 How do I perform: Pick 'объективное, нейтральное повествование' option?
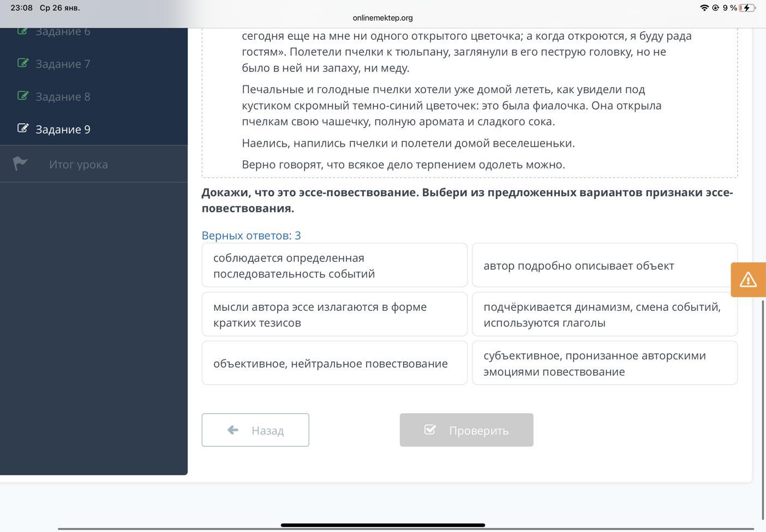[x=334, y=363]
